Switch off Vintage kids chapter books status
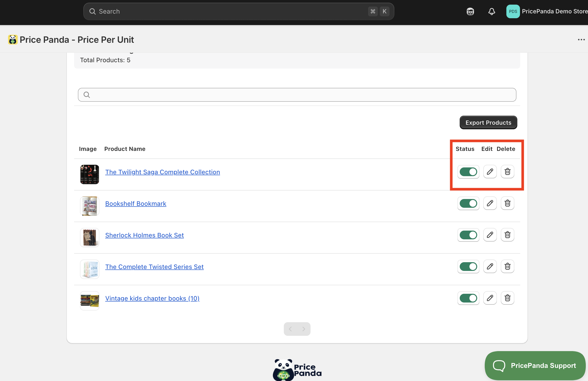This screenshot has height=381, width=588. click(468, 298)
